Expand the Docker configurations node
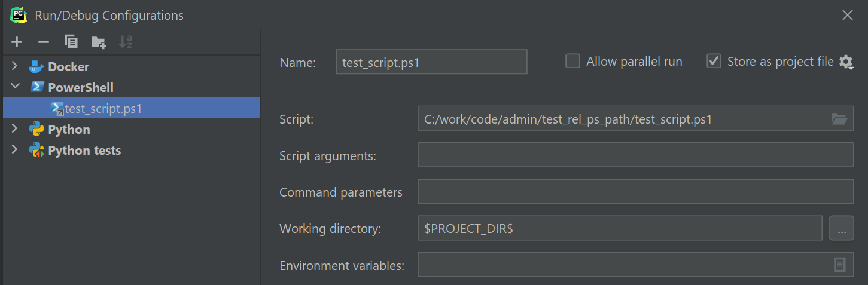 [15, 66]
